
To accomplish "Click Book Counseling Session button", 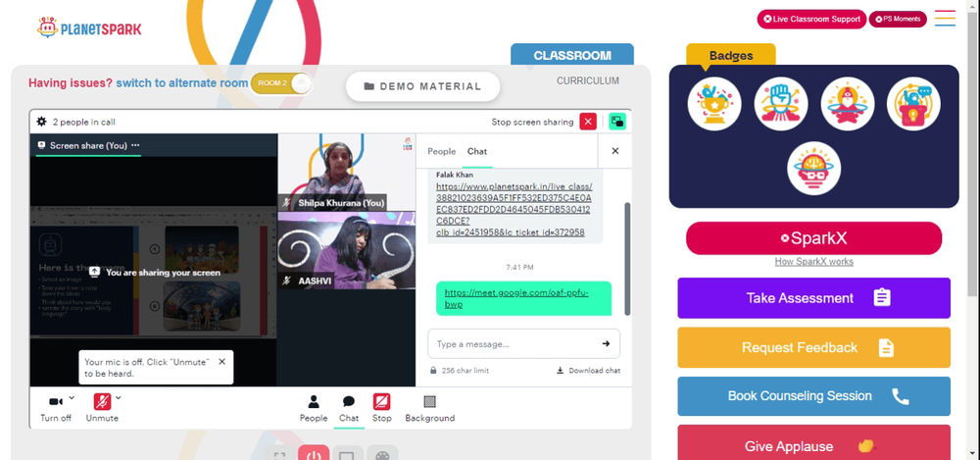I will (x=813, y=396).
